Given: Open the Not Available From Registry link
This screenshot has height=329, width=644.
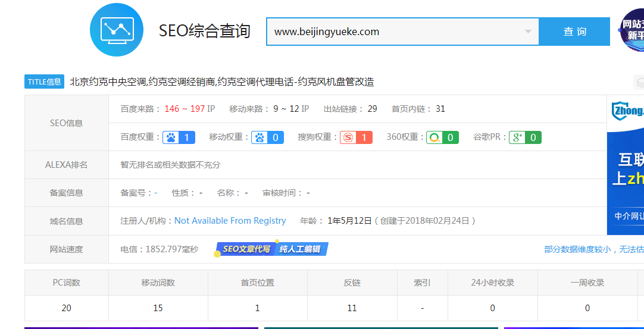Looking at the screenshot, I should 230,221.
